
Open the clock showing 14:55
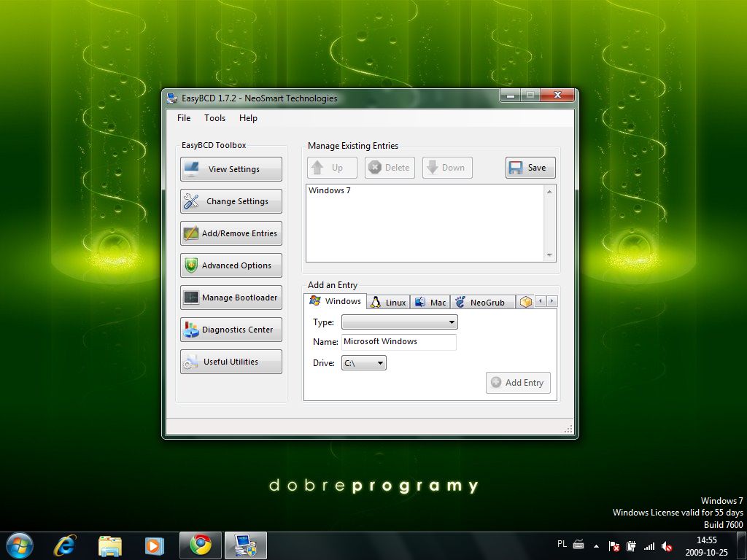click(x=706, y=546)
